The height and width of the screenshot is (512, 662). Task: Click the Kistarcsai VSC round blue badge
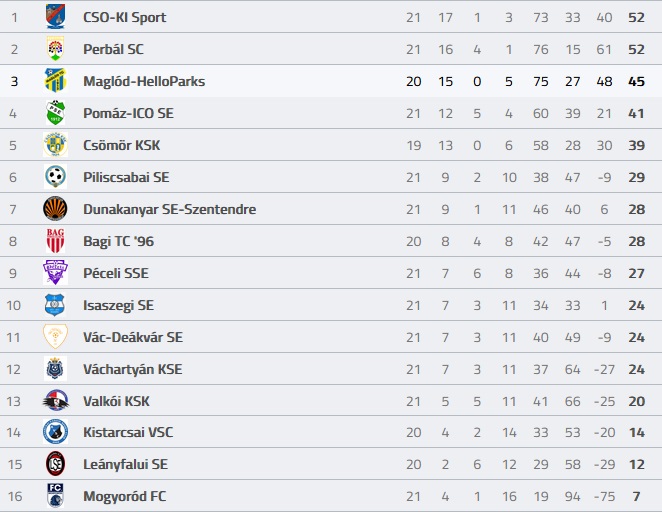click(x=55, y=432)
